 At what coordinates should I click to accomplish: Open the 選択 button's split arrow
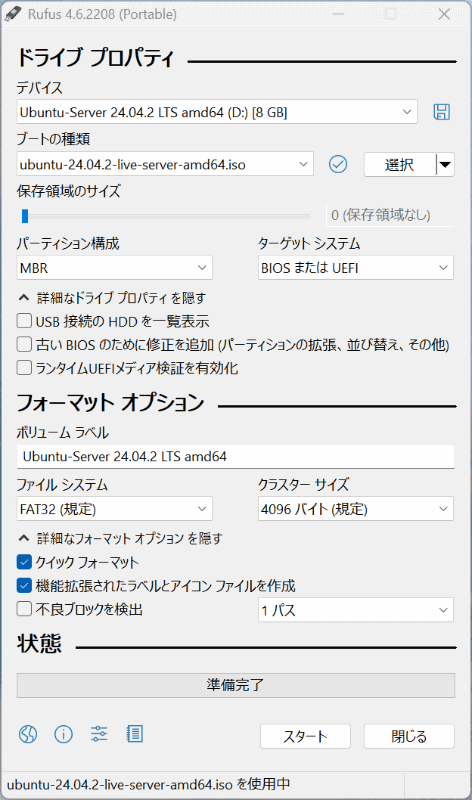445,165
